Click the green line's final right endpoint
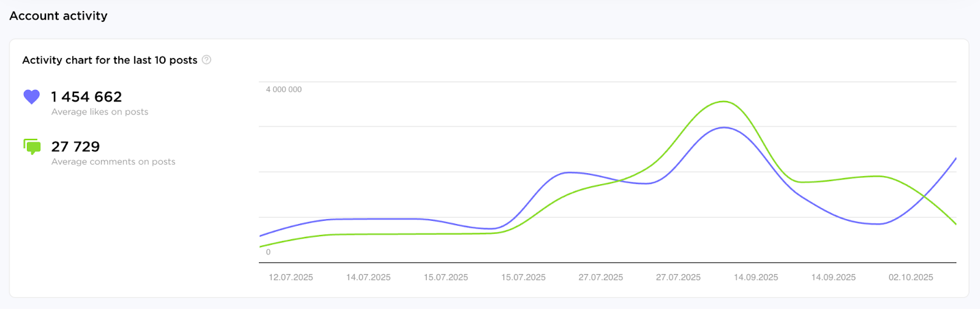This screenshot has width=980, height=309. click(956, 224)
